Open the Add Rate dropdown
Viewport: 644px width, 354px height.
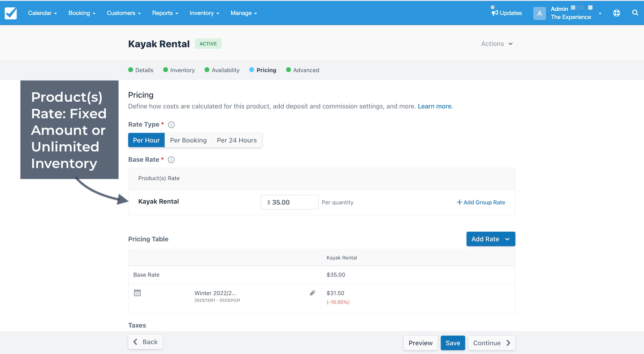click(x=491, y=239)
